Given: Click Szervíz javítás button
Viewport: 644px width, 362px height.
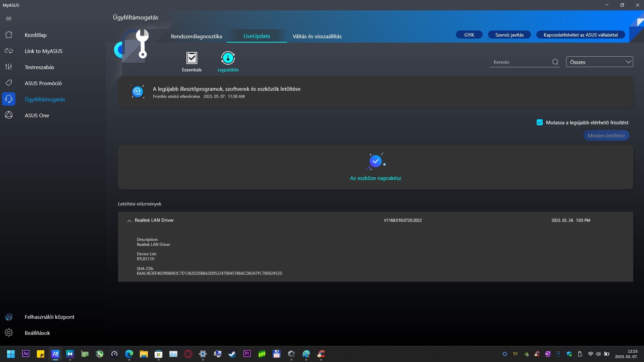Looking at the screenshot, I should click(509, 35).
